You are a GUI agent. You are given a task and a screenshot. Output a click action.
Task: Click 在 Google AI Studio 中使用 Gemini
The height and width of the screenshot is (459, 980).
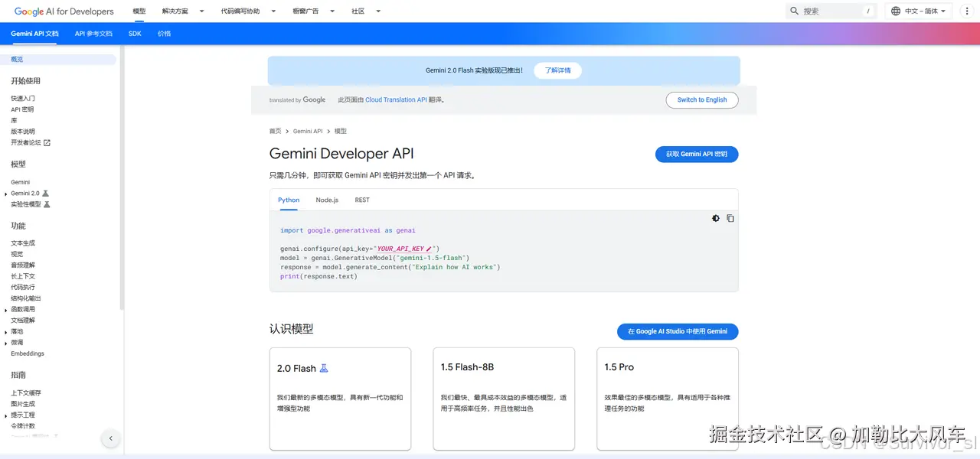pyautogui.click(x=678, y=331)
